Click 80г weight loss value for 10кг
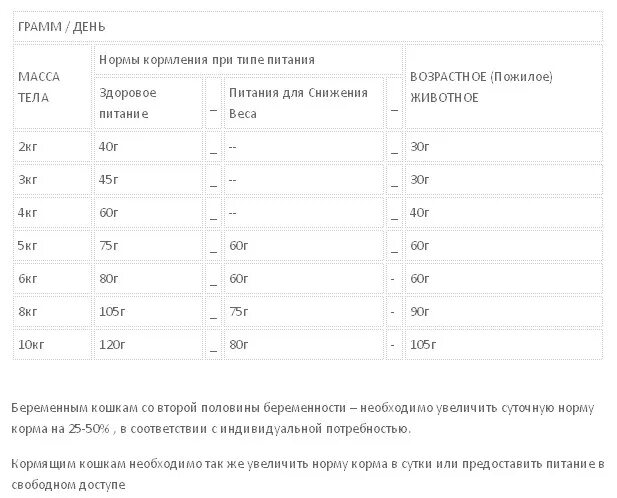617x498 pixels. point(304,345)
